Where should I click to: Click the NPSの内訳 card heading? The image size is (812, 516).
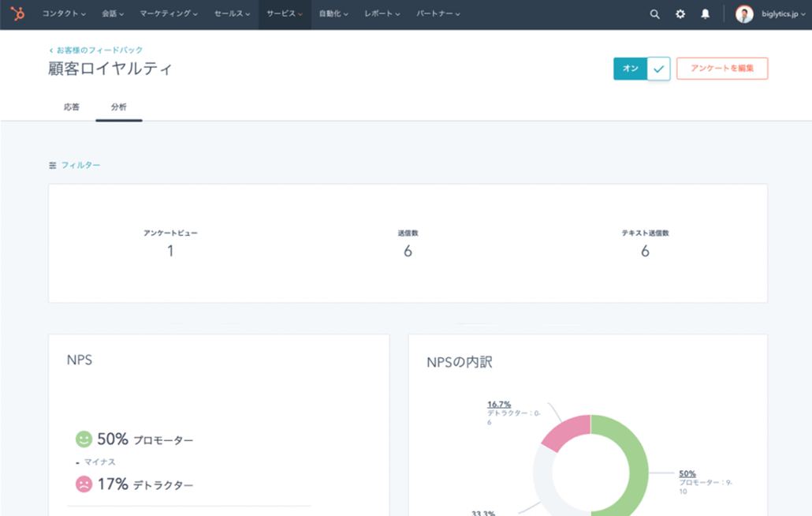click(460, 362)
